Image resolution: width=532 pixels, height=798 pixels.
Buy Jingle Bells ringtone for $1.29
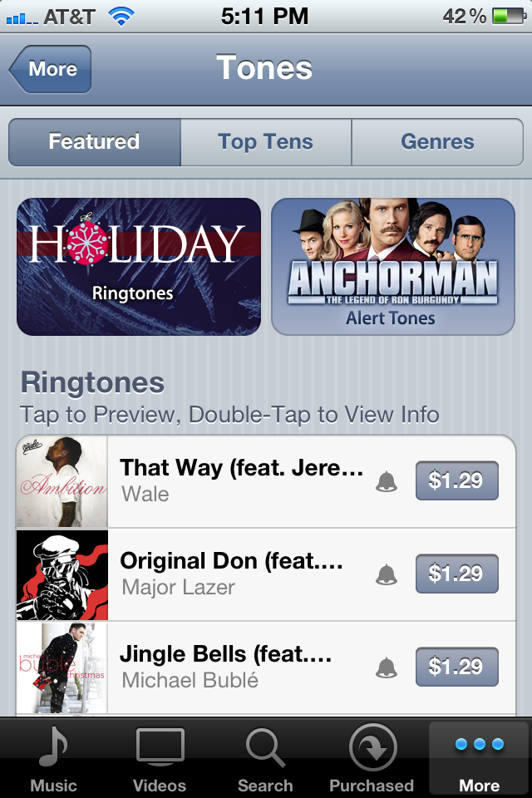[x=456, y=667]
